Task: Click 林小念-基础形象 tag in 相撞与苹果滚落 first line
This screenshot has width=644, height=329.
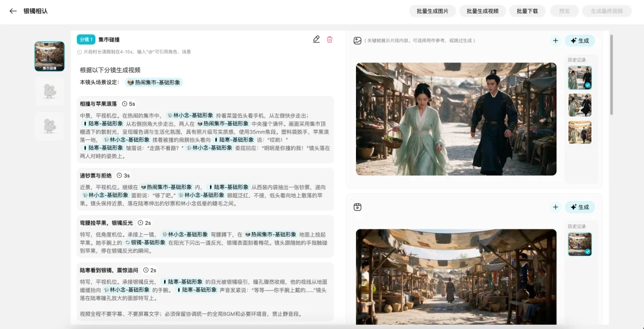Action: pyautogui.click(x=190, y=116)
